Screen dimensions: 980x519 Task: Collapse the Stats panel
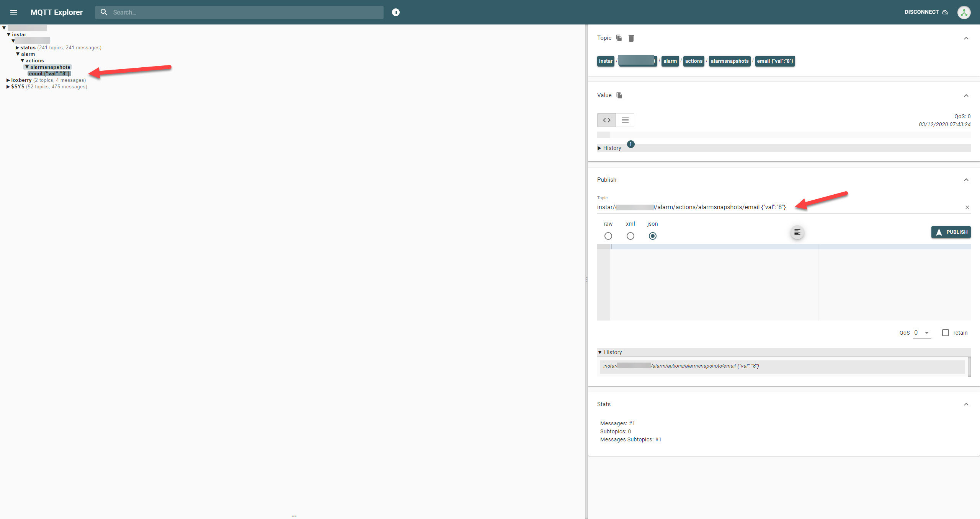pos(966,404)
